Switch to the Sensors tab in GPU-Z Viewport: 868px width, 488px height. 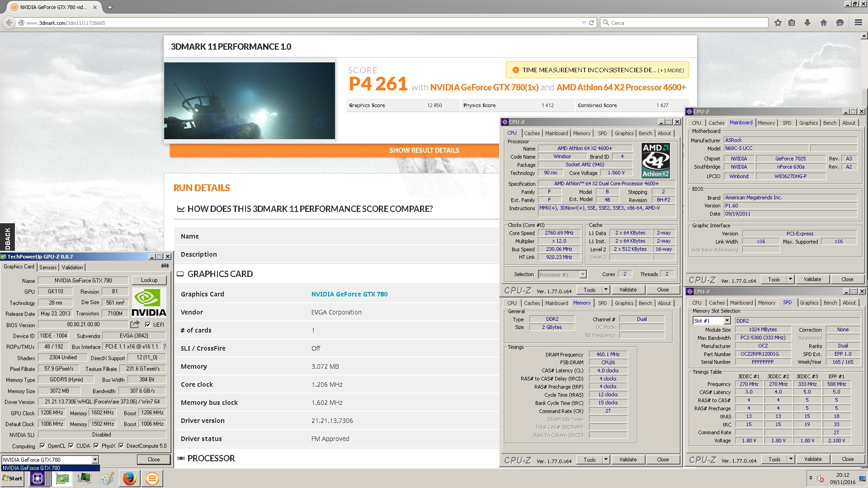[x=48, y=267]
